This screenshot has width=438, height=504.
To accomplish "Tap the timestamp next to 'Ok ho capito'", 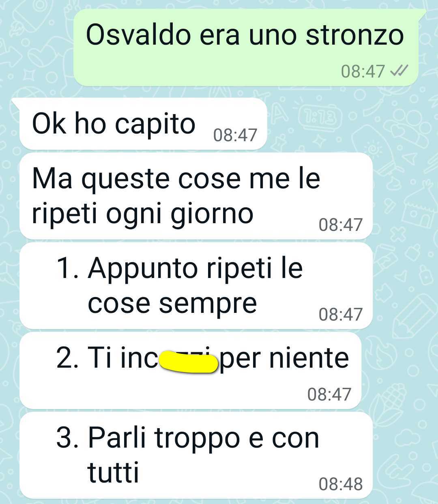I will pyautogui.click(x=235, y=135).
